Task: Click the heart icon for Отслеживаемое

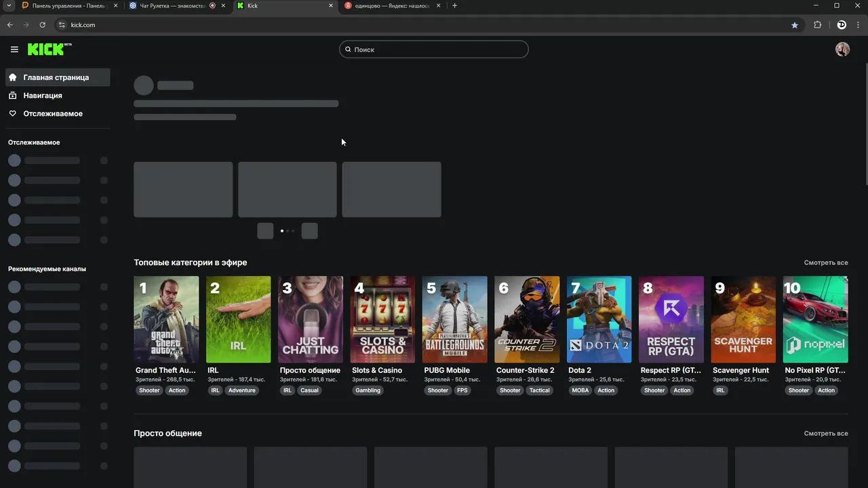Action: point(13,114)
